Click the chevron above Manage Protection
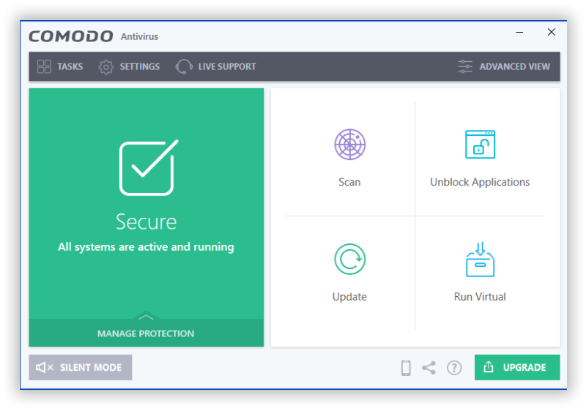 [x=146, y=317]
